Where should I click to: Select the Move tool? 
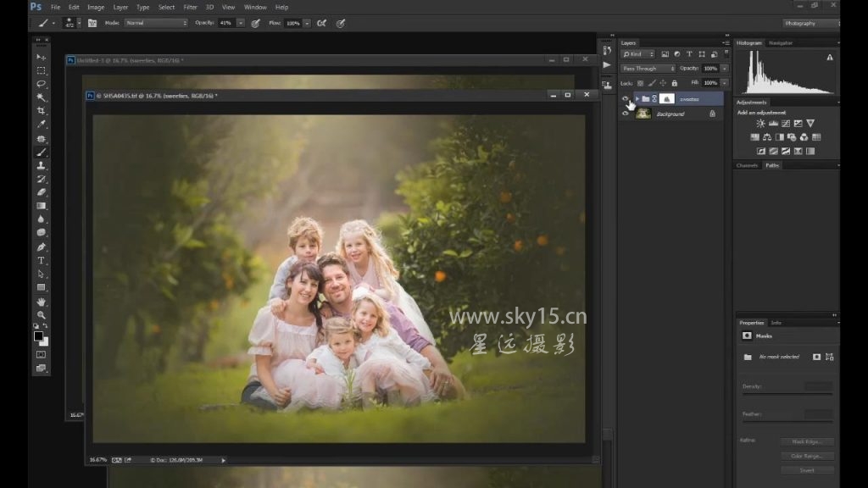pos(41,57)
